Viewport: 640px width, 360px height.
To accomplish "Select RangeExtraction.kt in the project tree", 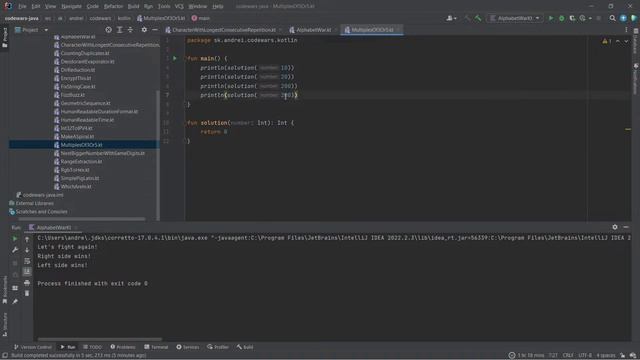I will 81,162.
